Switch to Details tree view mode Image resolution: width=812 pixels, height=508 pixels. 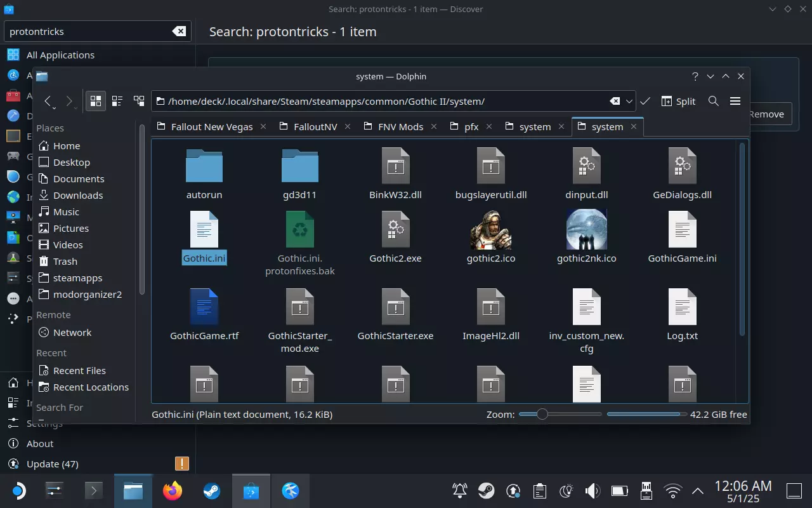(139, 101)
